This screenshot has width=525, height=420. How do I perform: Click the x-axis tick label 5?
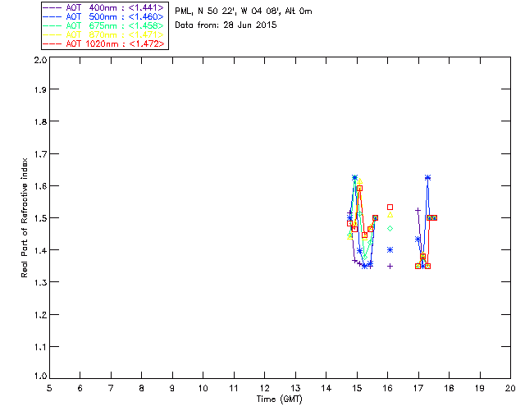click(x=49, y=388)
